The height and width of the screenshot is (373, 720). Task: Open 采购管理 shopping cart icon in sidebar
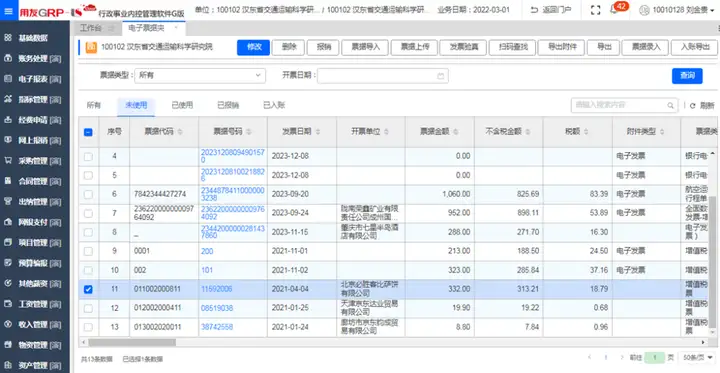tap(8, 160)
